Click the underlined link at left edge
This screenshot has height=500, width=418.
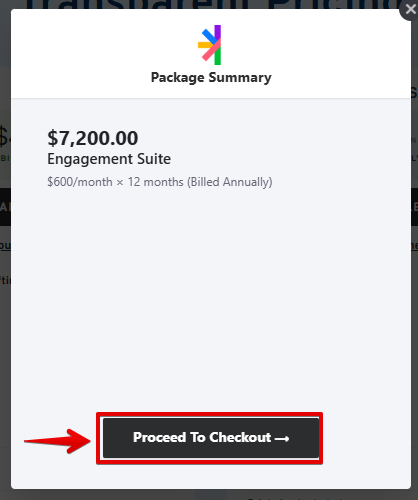[x=5, y=246]
